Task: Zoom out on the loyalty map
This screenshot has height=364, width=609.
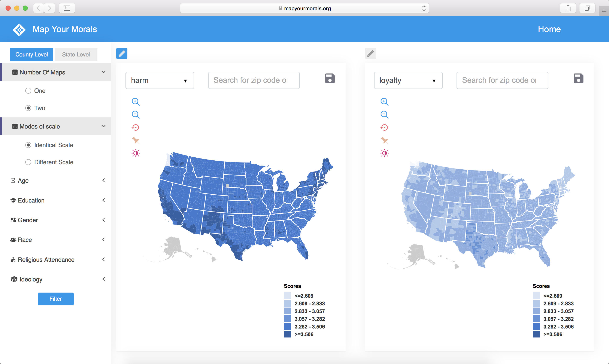Action: point(384,114)
